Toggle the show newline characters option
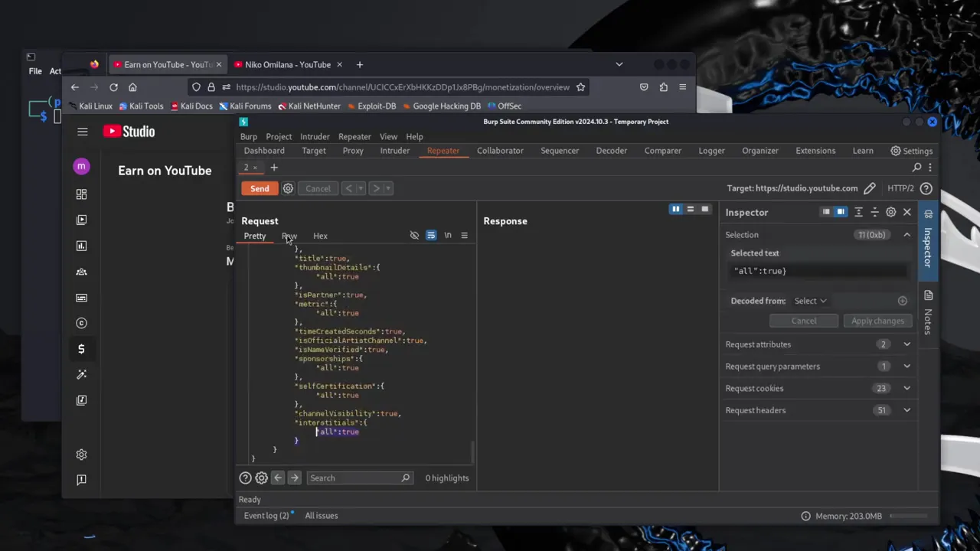The image size is (980, 551). [448, 236]
